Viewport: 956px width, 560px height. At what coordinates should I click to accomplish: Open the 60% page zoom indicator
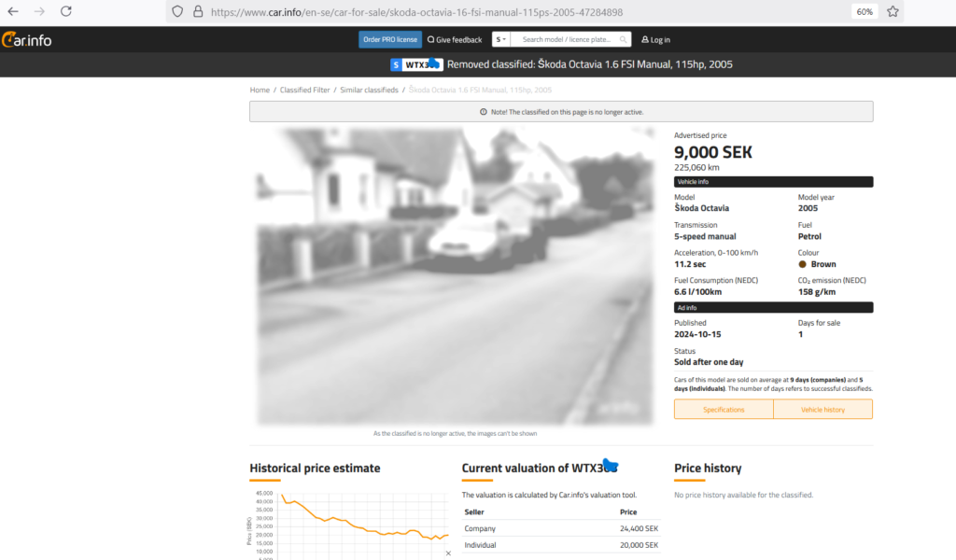click(x=865, y=12)
